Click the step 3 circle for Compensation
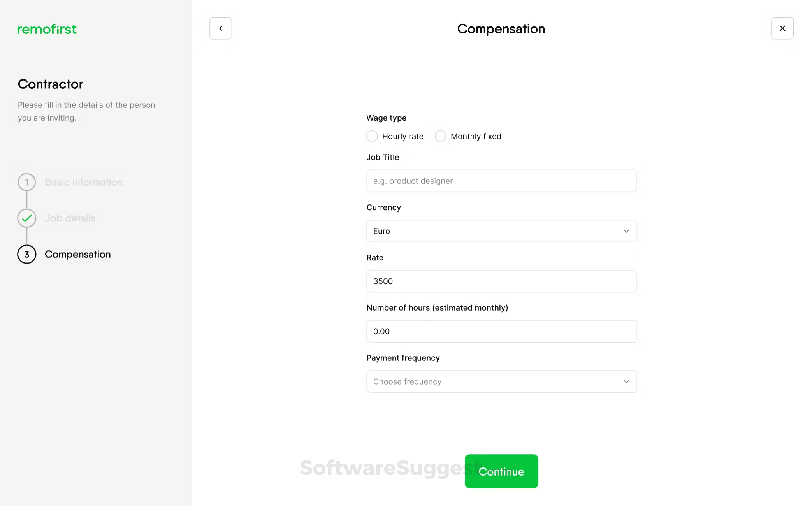This screenshot has width=812, height=506. [26, 254]
